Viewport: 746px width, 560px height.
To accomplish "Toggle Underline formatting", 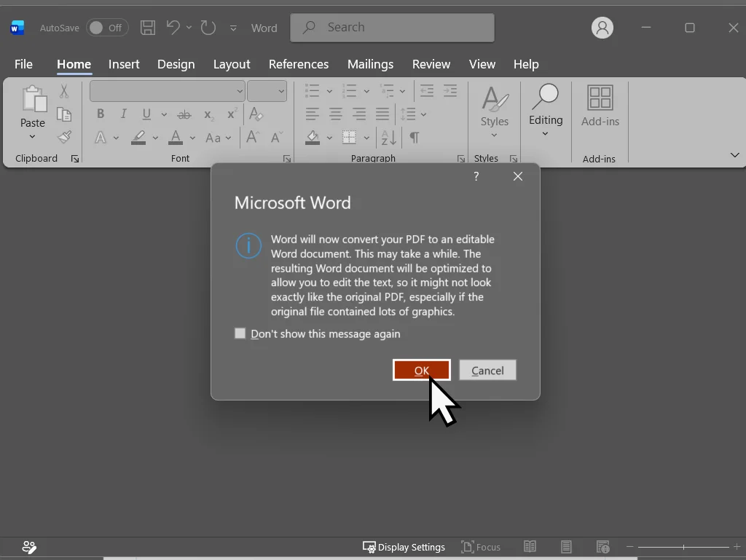I will [x=146, y=114].
